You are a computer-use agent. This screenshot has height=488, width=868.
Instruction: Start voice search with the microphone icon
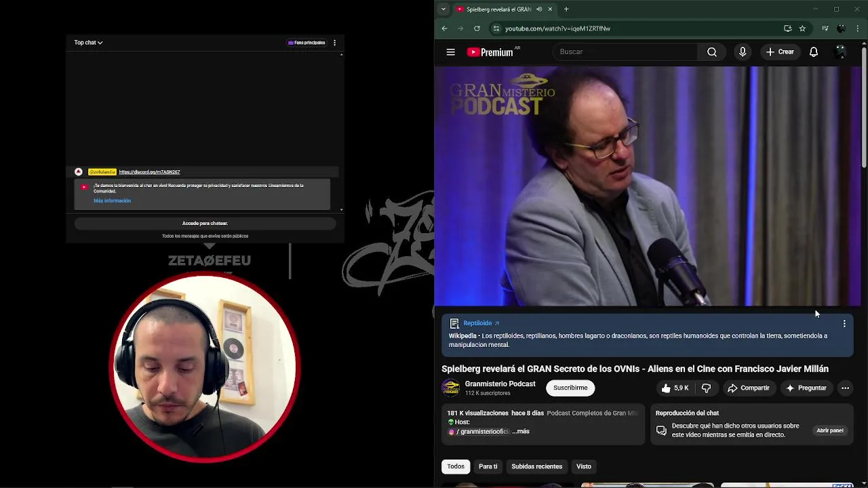(743, 52)
